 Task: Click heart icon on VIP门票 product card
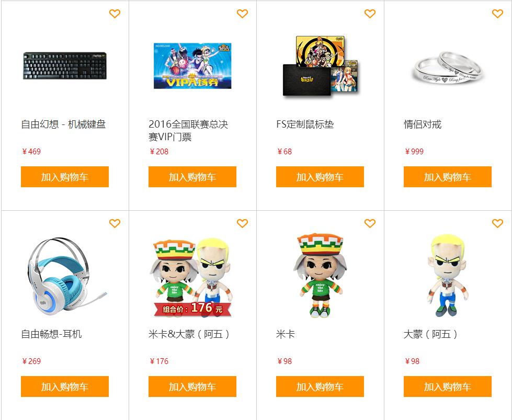(242, 14)
